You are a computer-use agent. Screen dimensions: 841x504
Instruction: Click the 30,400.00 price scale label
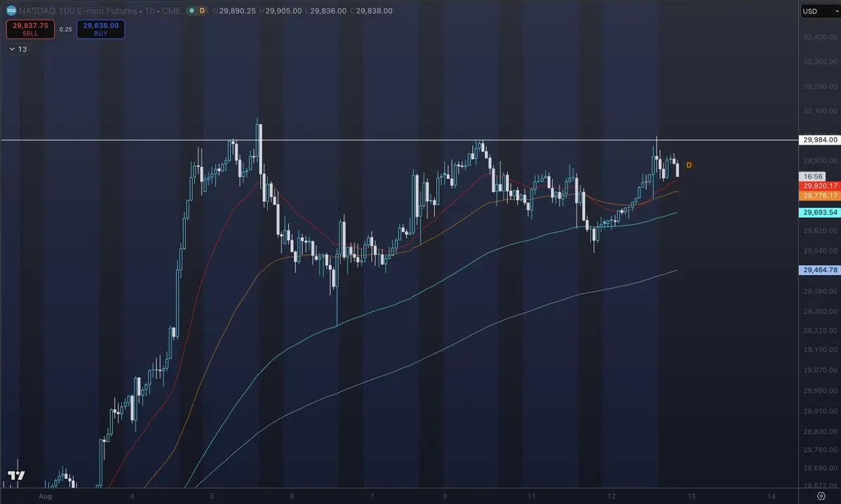click(820, 38)
